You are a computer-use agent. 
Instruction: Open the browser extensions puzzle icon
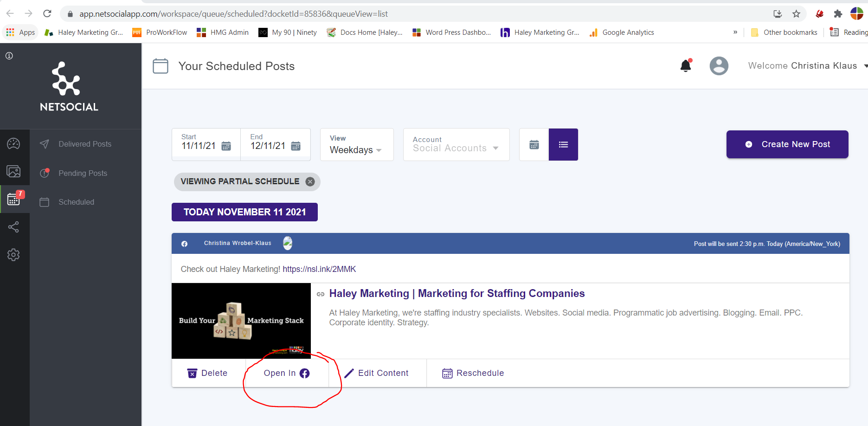point(838,14)
